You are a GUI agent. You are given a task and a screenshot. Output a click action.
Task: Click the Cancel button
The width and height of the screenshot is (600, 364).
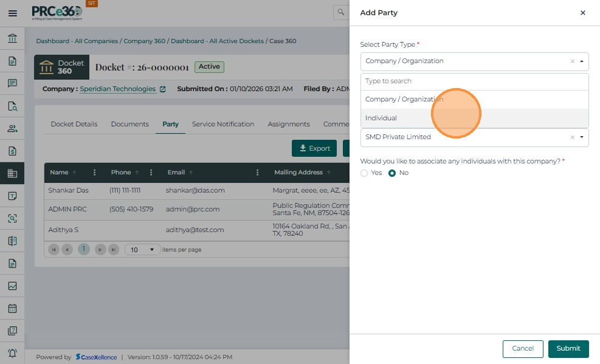522,349
